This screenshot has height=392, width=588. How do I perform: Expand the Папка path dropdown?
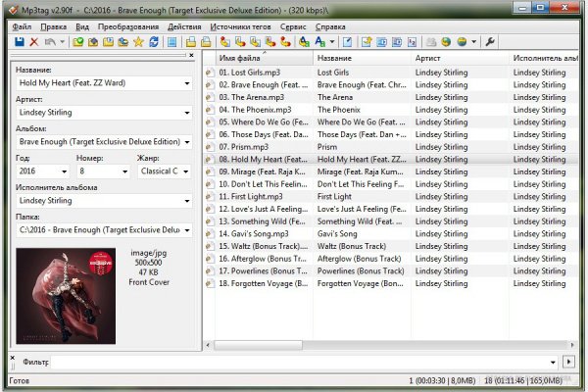[x=187, y=230]
